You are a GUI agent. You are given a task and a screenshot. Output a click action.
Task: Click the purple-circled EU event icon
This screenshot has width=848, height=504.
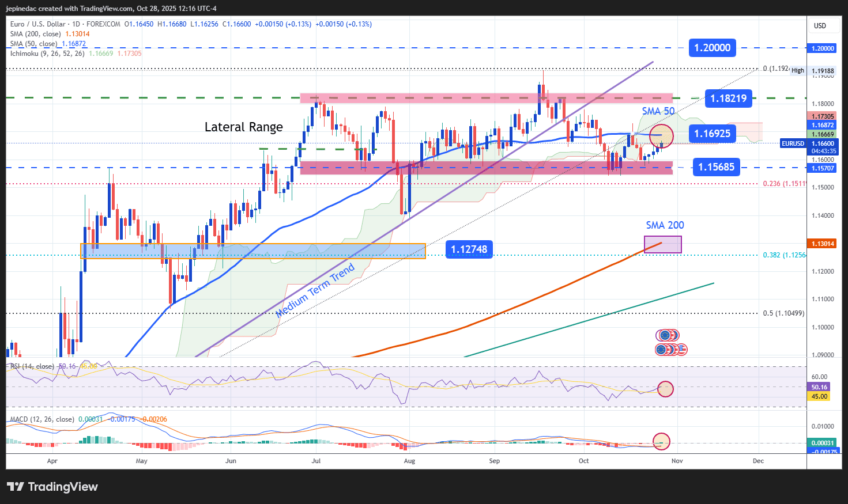(x=661, y=335)
